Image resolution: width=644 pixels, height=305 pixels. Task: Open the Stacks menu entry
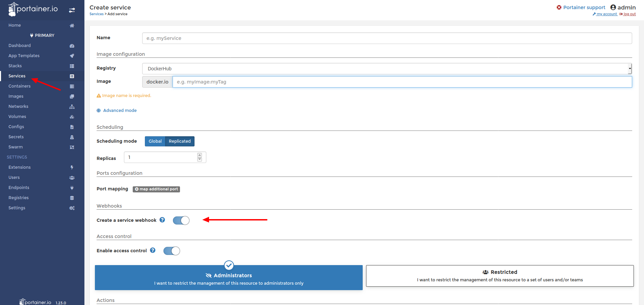tap(15, 66)
